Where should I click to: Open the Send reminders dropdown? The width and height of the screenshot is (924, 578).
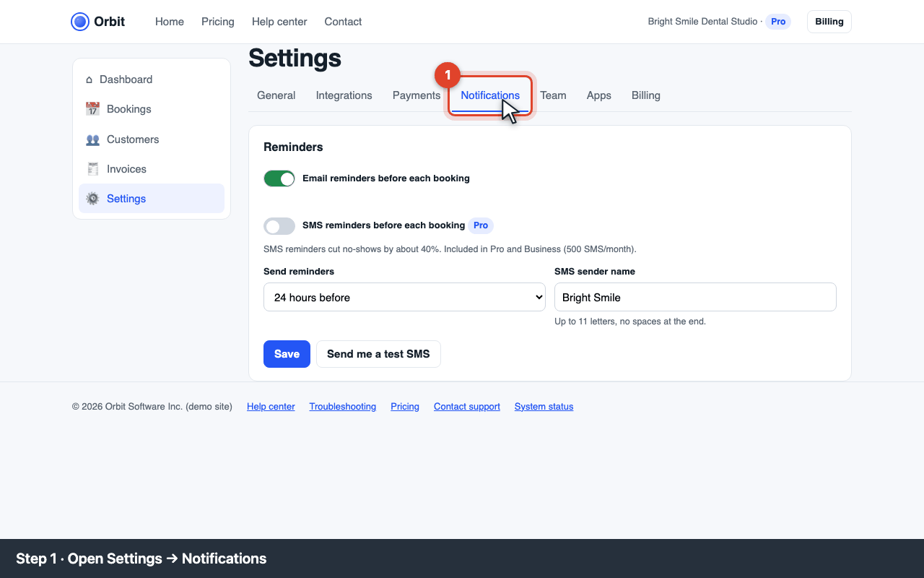coord(404,297)
